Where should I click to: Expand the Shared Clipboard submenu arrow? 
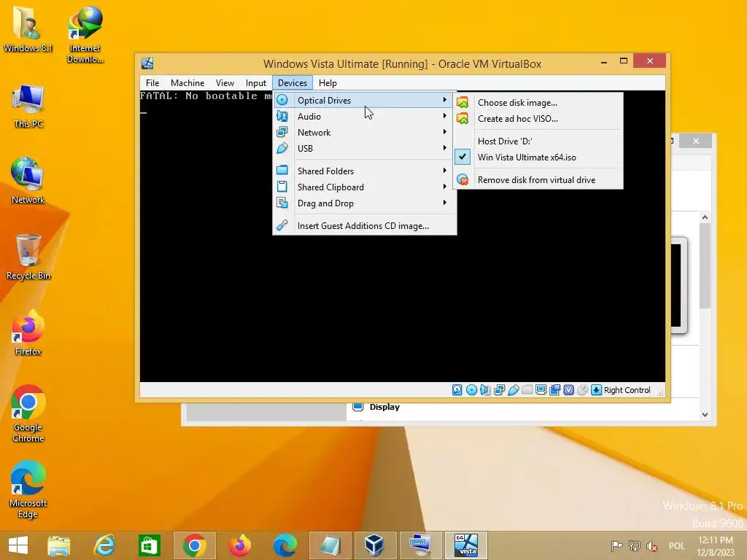point(444,187)
